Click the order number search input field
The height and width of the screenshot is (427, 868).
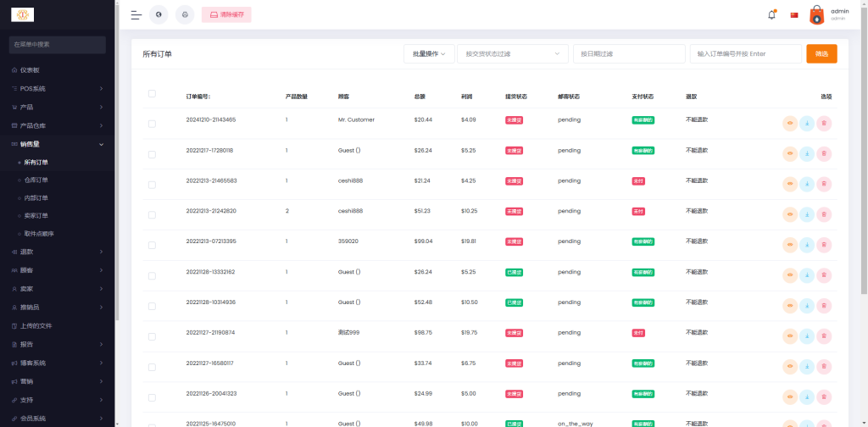pos(745,53)
